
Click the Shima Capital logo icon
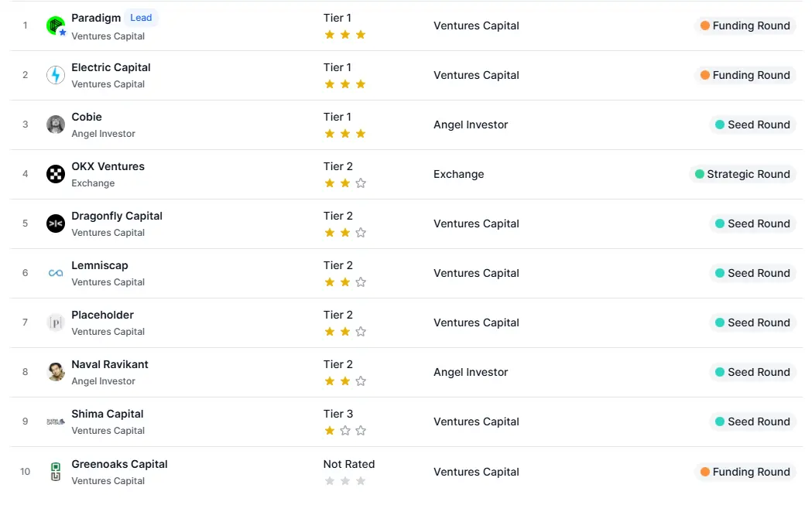tap(55, 421)
